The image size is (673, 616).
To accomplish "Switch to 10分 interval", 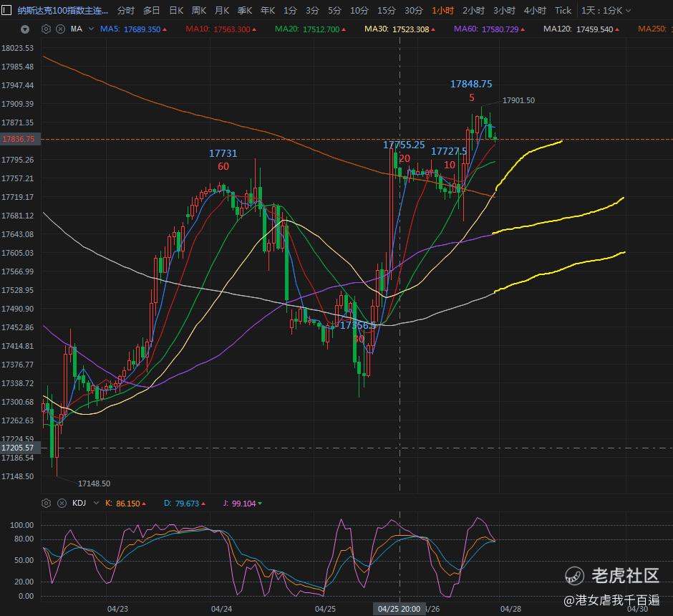I will coord(359,10).
